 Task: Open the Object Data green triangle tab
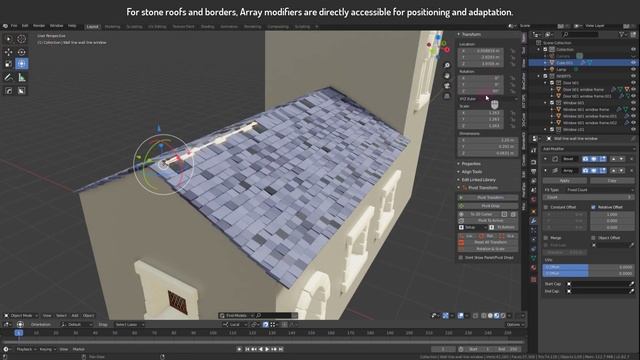coord(533,258)
